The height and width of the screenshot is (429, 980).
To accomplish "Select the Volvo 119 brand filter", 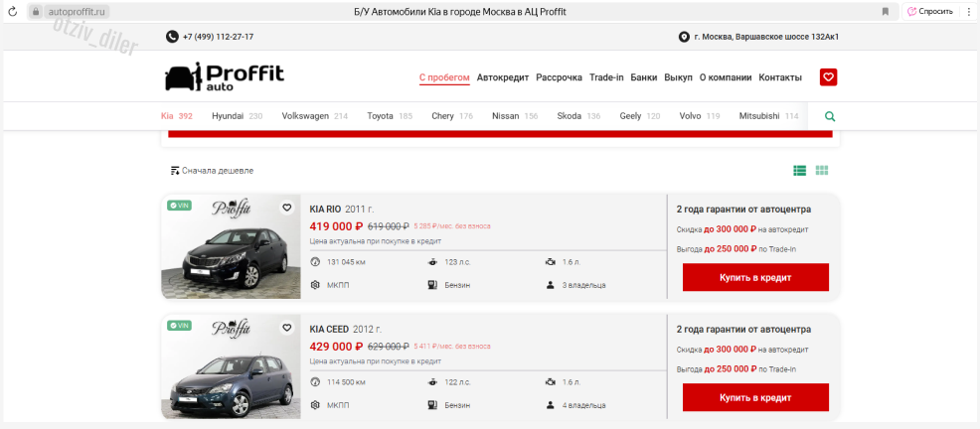I will 700,116.
